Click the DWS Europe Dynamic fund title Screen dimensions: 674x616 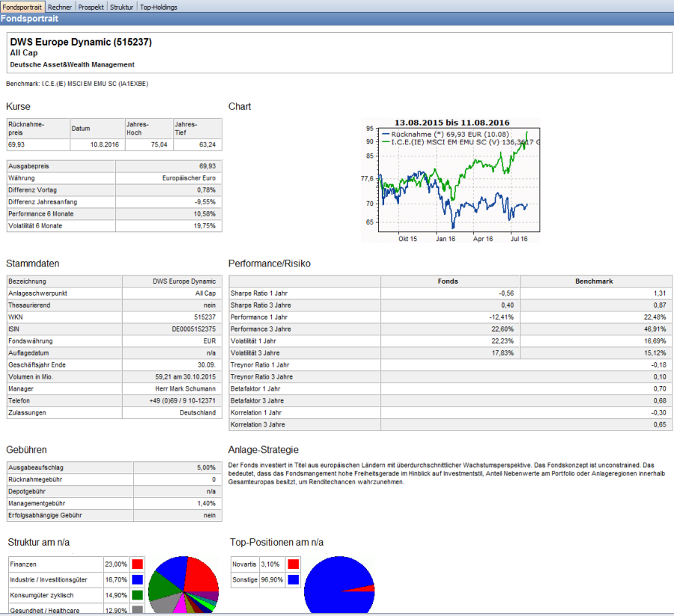81,43
